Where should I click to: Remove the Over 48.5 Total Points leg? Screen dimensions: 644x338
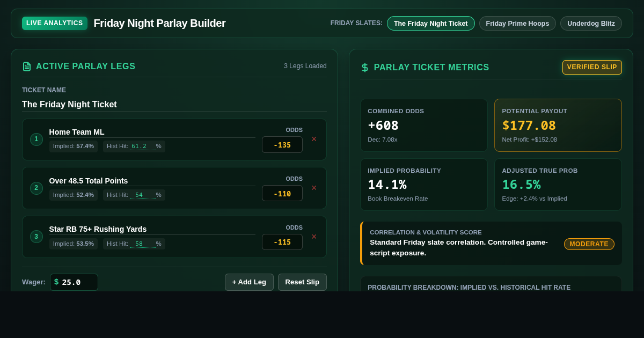pyautogui.click(x=314, y=188)
